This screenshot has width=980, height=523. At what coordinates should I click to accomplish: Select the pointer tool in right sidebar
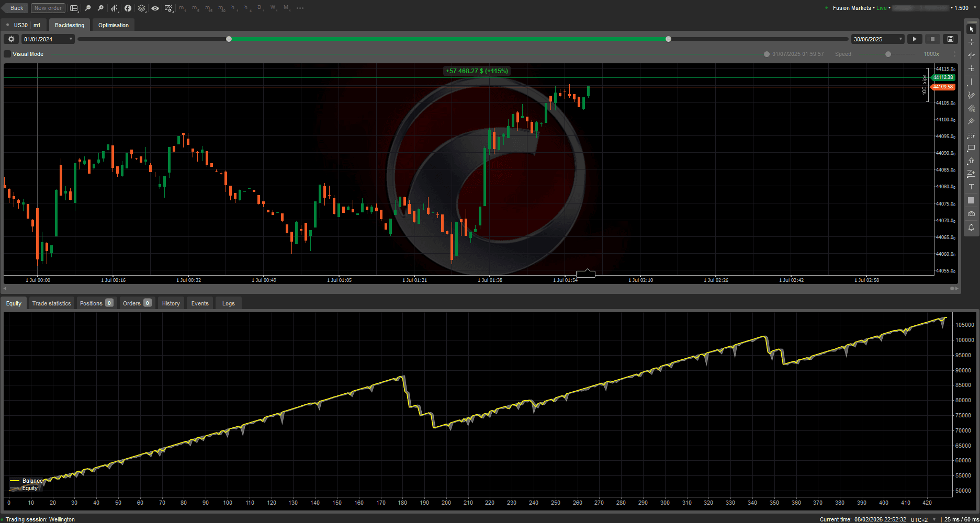[x=971, y=29]
